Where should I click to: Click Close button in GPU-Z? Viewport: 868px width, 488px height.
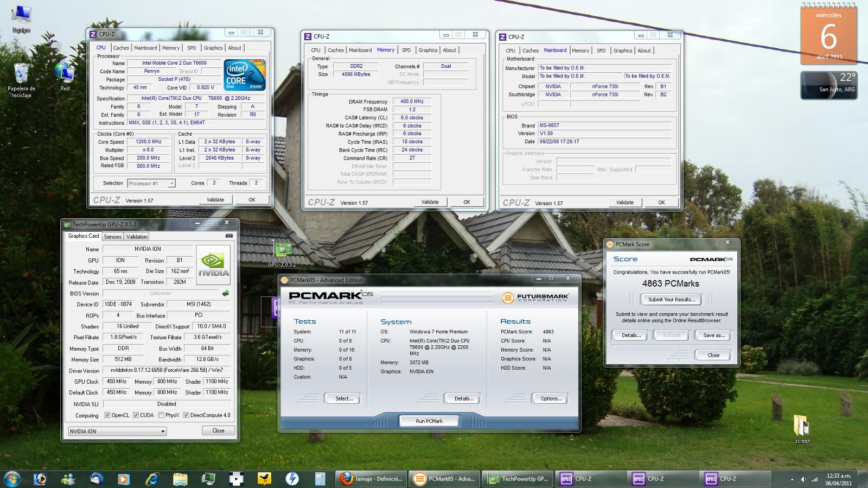tap(219, 430)
